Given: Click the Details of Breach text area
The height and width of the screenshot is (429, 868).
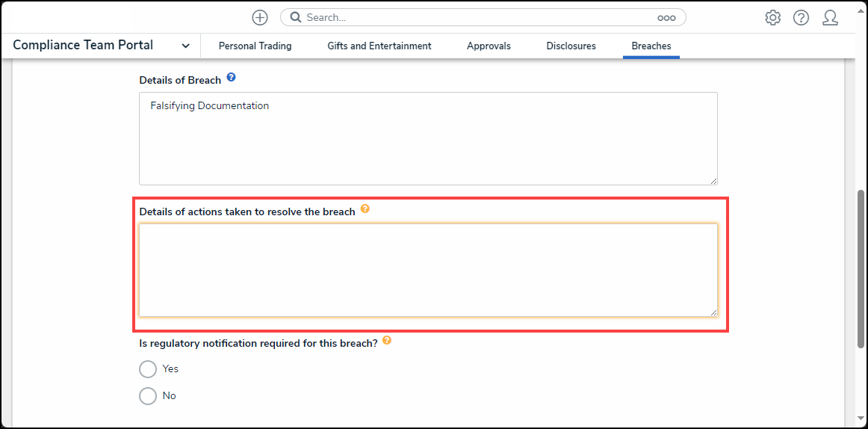Looking at the screenshot, I should pyautogui.click(x=428, y=138).
